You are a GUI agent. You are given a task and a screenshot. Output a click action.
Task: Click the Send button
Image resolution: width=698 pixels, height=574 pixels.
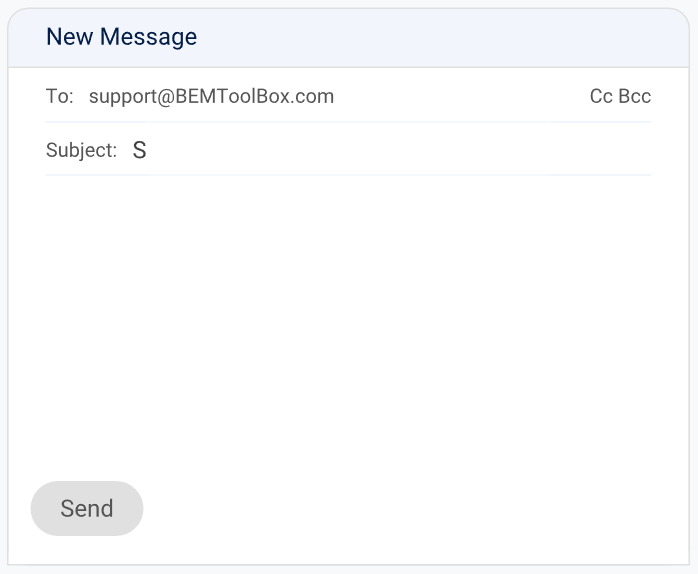click(87, 508)
